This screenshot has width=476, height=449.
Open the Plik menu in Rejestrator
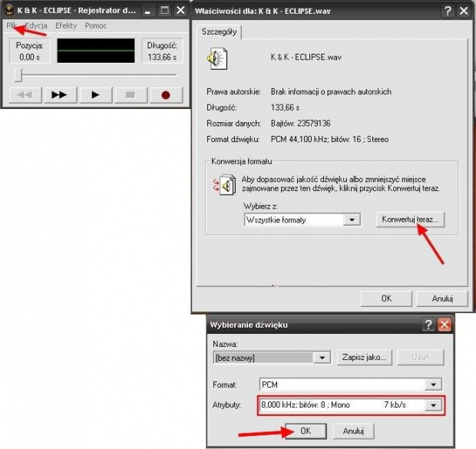click(11, 26)
